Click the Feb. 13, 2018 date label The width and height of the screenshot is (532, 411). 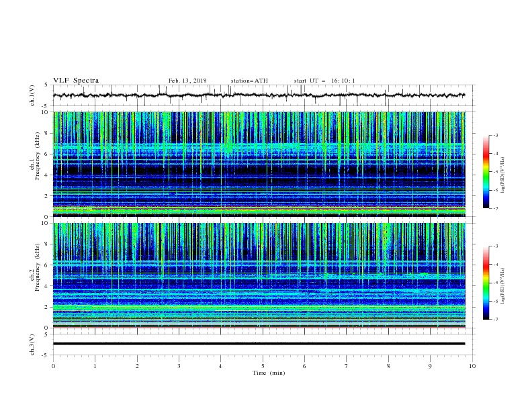(x=187, y=81)
